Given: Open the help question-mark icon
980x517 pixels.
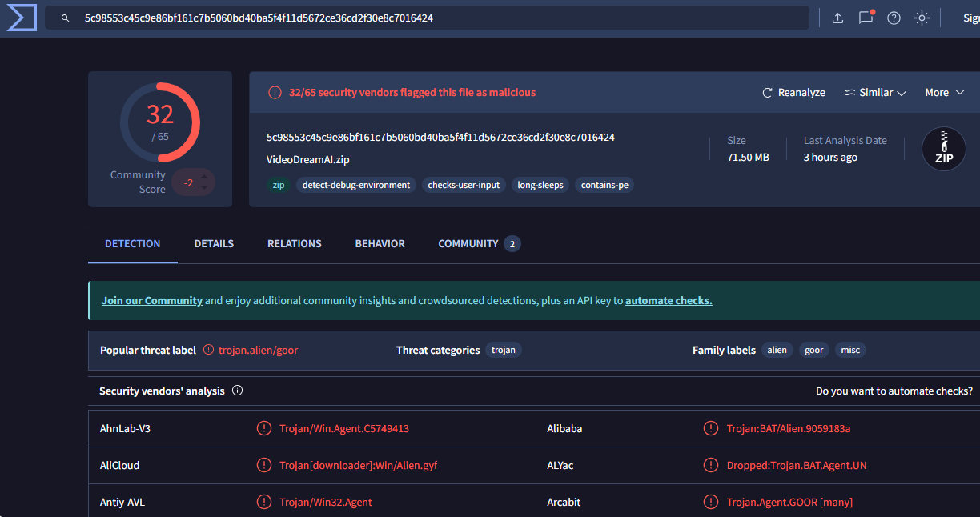Looking at the screenshot, I should pos(894,18).
